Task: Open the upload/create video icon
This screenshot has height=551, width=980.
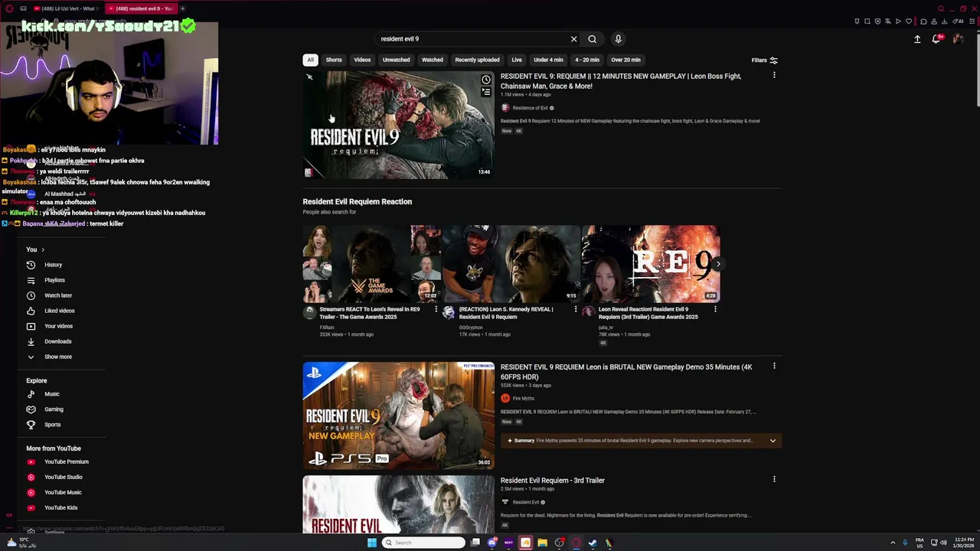Action: pyautogui.click(x=917, y=39)
